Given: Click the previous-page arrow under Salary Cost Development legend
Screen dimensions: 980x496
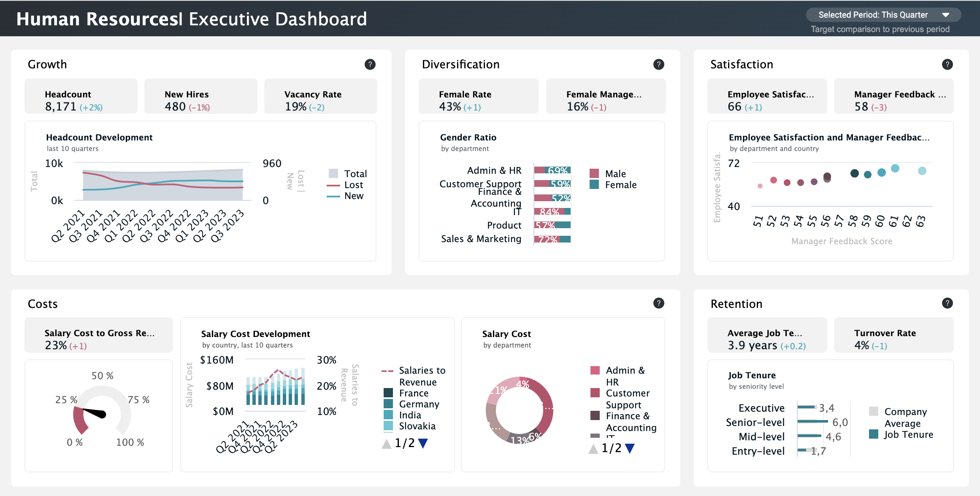Looking at the screenshot, I should coord(387,443).
